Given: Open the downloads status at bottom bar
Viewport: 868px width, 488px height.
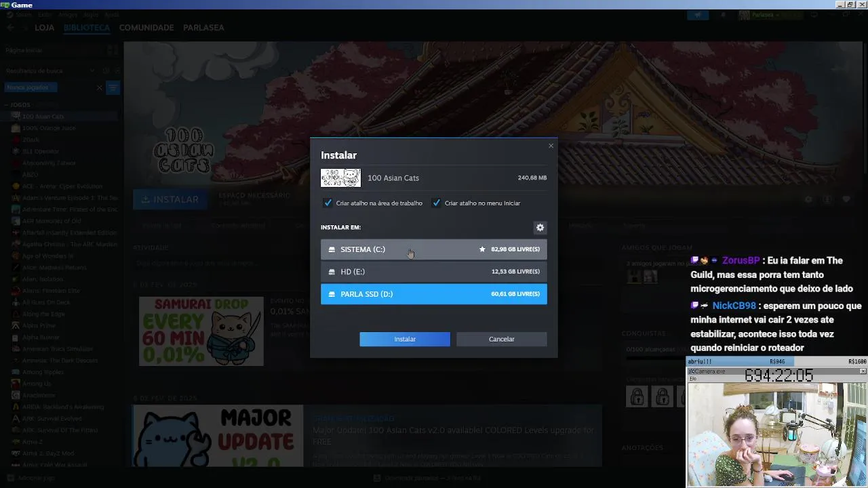Looking at the screenshot, I should (x=427, y=478).
